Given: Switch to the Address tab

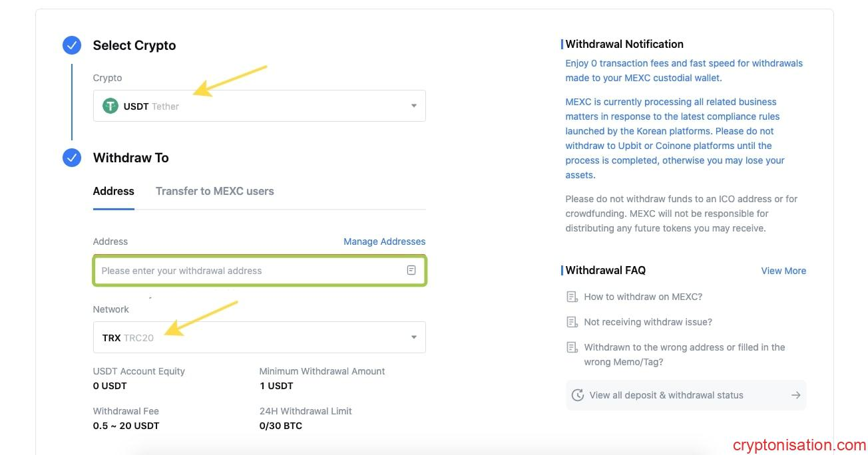Looking at the screenshot, I should [114, 191].
